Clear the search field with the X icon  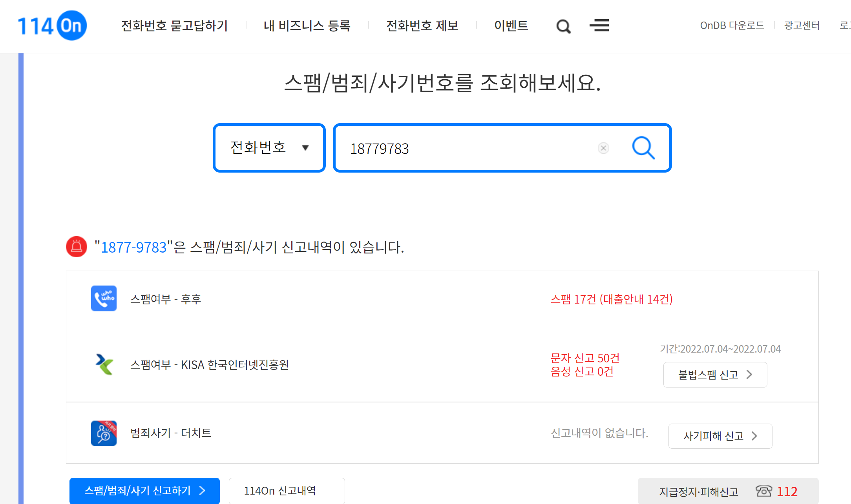(603, 148)
